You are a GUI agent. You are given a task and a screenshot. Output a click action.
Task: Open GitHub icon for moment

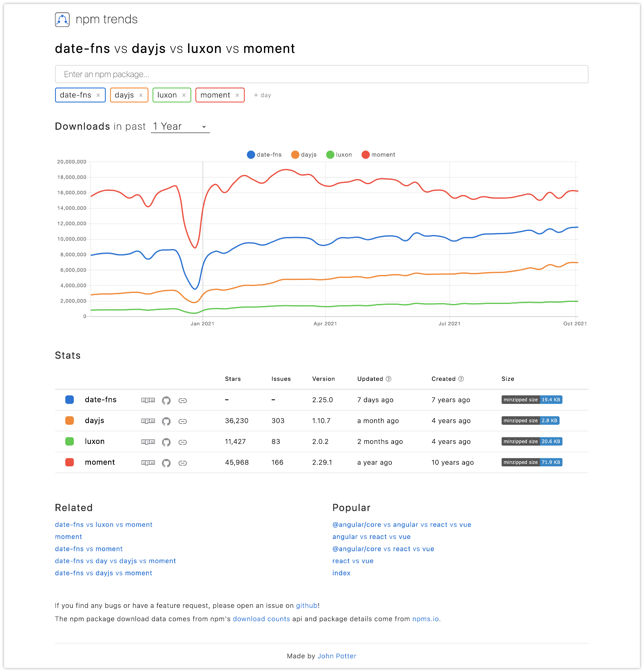pyautogui.click(x=166, y=463)
